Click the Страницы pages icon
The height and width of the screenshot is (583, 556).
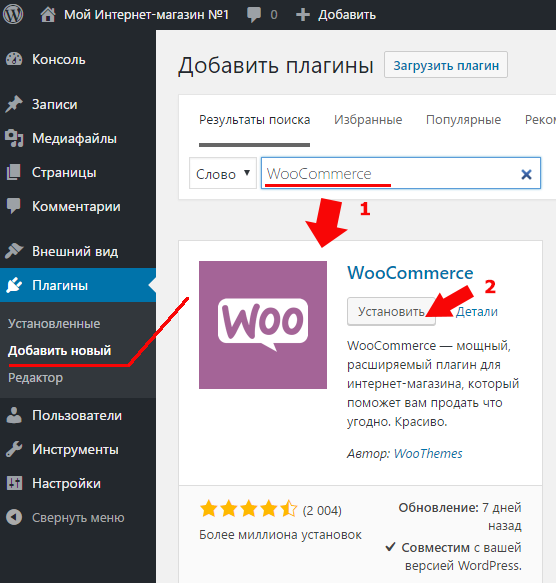14,173
